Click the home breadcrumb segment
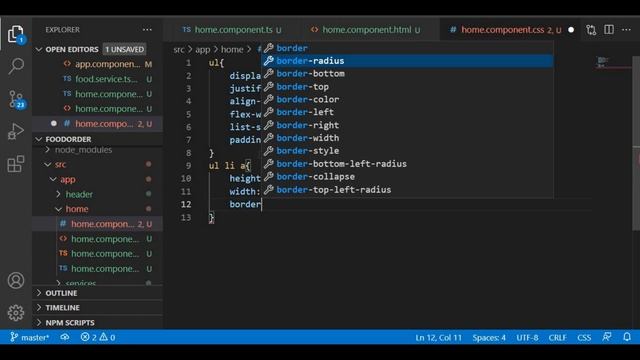The width and height of the screenshot is (640, 360). point(232,49)
